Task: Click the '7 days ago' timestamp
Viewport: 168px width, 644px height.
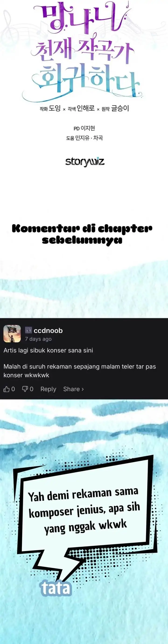Action: point(38,339)
